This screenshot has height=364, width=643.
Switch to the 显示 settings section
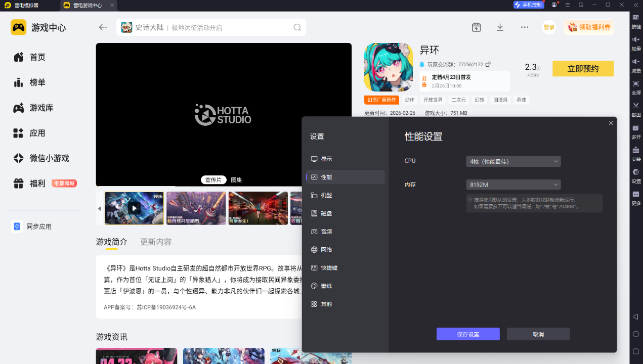click(x=326, y=159)
